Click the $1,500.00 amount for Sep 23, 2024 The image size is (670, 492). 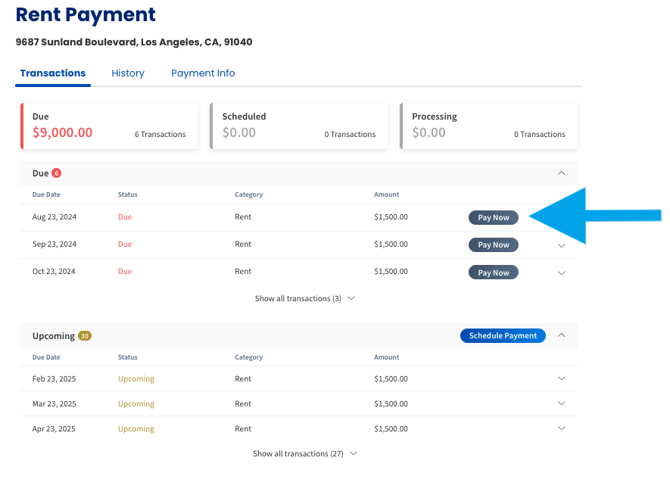tap(391, 244)
